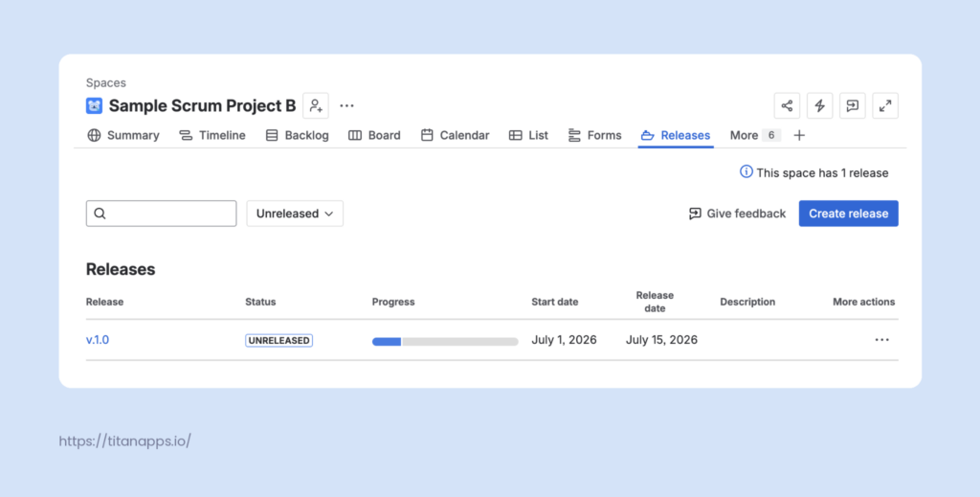Select the Releases tab
The height and width of the screenshot is (497, 980).
[x=676, y=135]
